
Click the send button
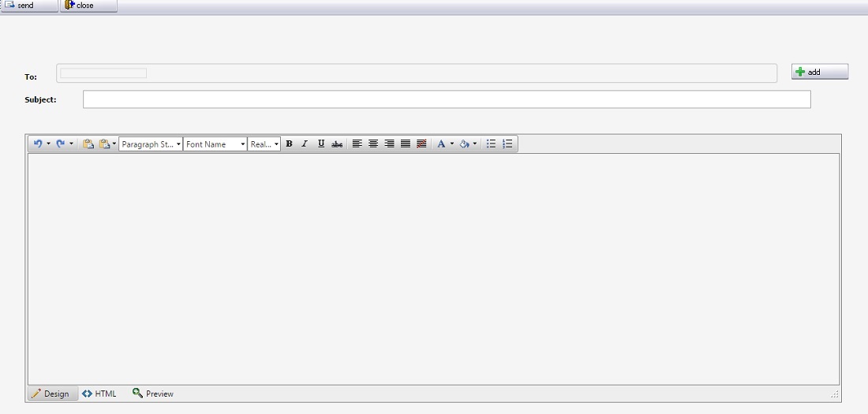coord(28,6)
